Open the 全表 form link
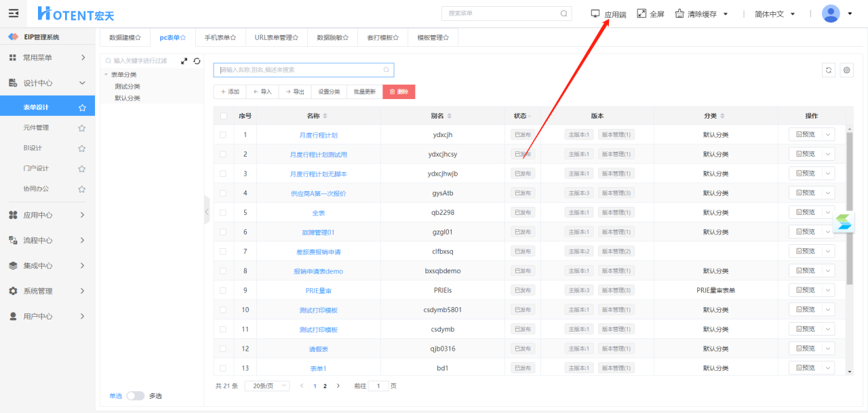Viewport: 868px width, 413px height. click(x=318, y=213)
